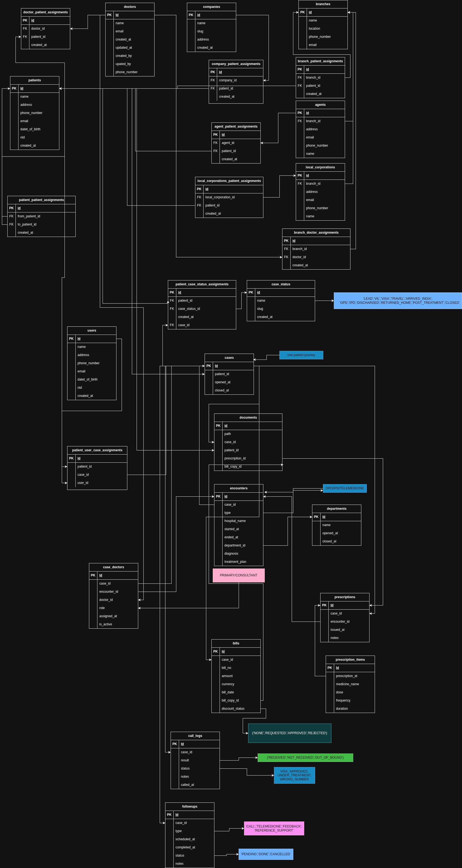Click the PENDING/DONE/CANCELLED note box
The width and height of the screenshot is (462, 868).
coord(266,854)
